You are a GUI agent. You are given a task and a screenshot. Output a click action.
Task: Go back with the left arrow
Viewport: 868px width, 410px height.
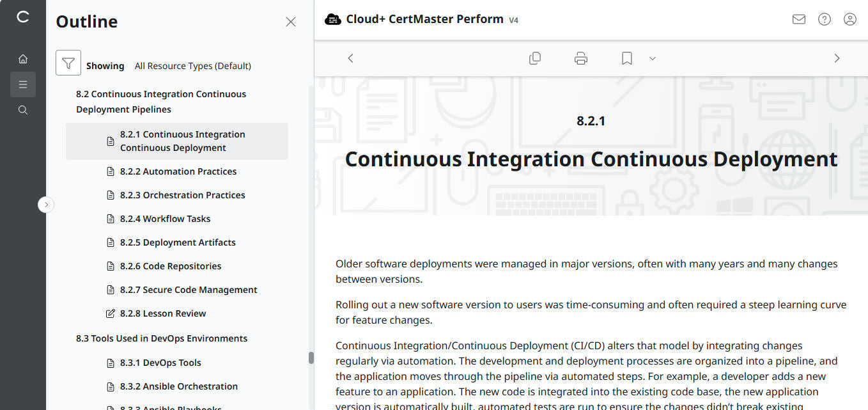tap(350, 58)
